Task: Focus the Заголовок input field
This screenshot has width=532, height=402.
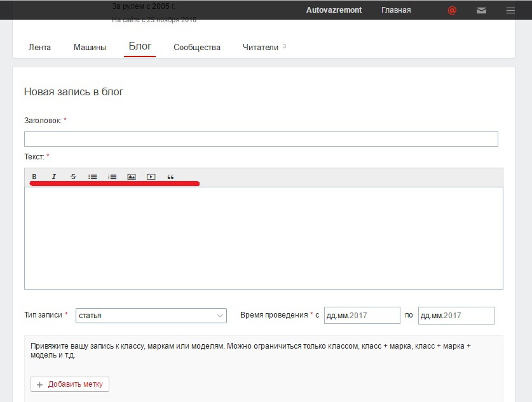Action: [x=261, y=139]
